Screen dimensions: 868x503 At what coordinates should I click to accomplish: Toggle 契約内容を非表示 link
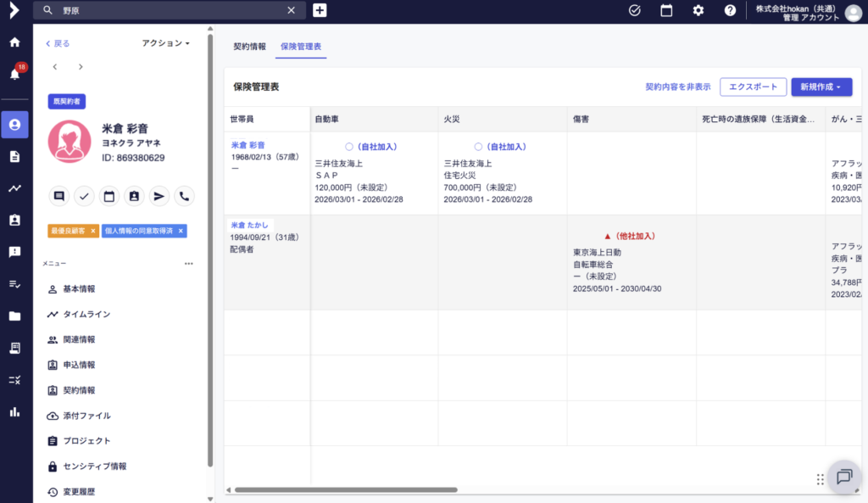(677, 87)
